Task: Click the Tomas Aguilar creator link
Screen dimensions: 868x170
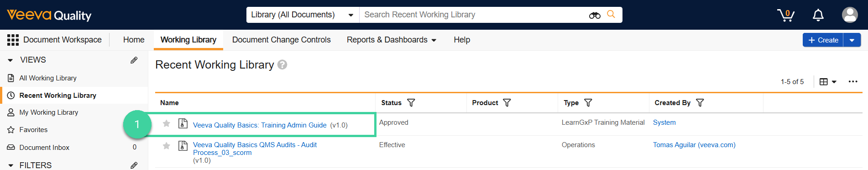Action: (x=694, y=145)
